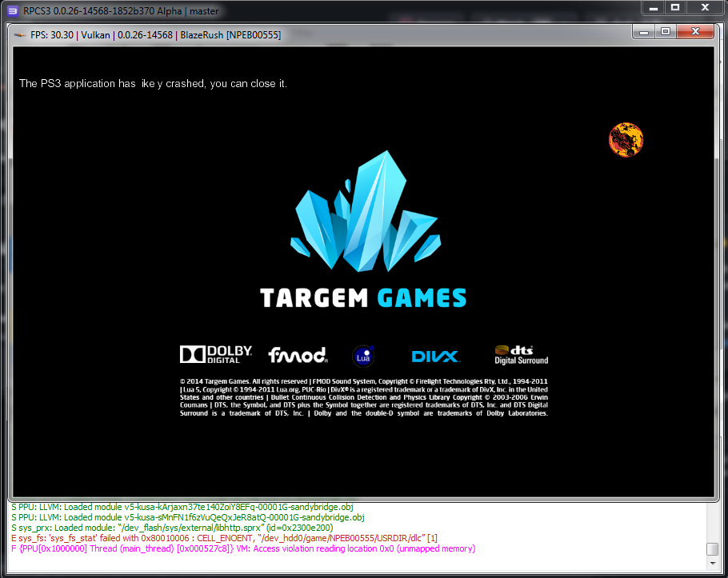Image resolution: width=728 pixels, height=578 pixels.
Task: Close the crashed BlazeRush game window
Action: pos(695,32)
